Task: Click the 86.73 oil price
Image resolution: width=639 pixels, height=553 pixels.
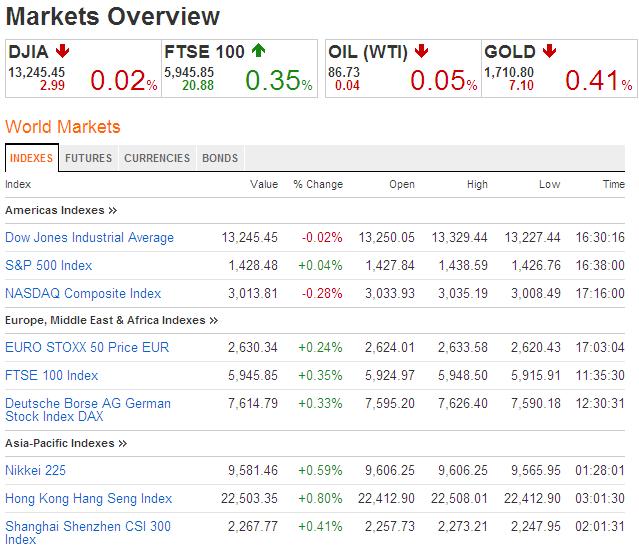Action: tap(344, 72)
